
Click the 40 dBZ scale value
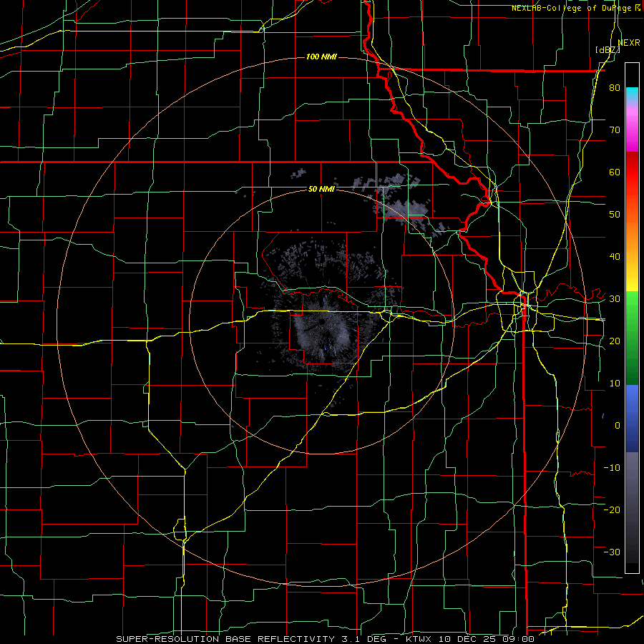coord(615,257)
